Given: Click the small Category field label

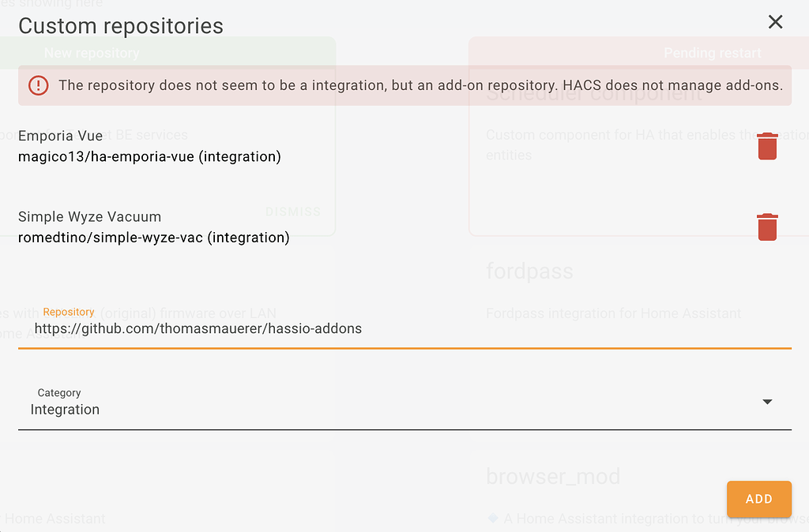Looking at the screenshot, I should pos(59,392).
